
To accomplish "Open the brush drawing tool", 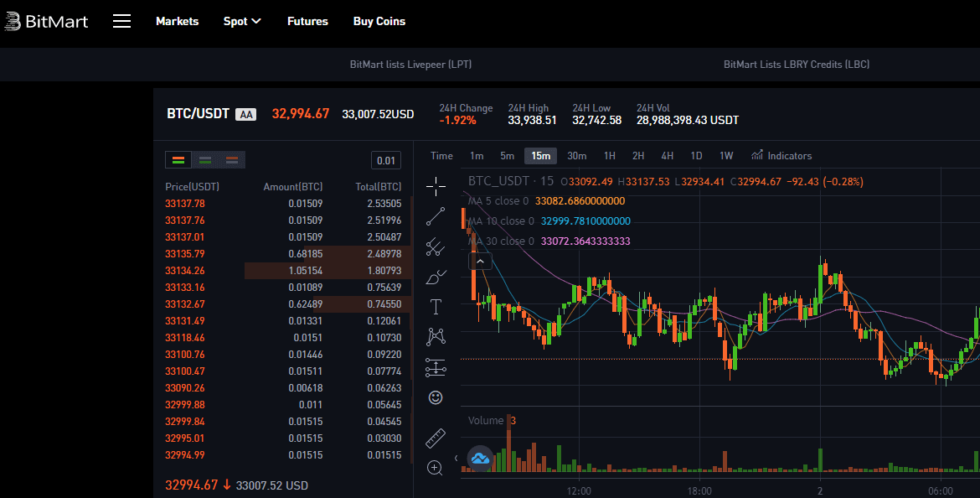I will click(435, 277).
